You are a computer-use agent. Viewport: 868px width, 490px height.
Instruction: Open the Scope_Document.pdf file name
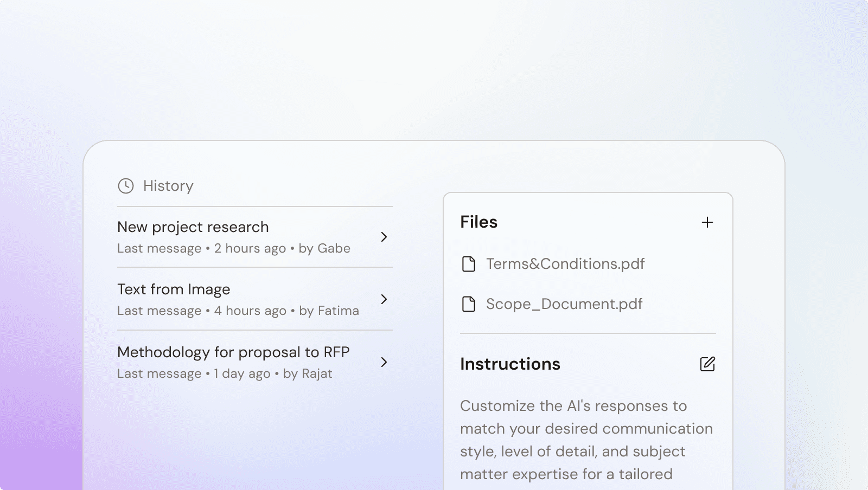point(564,304)
